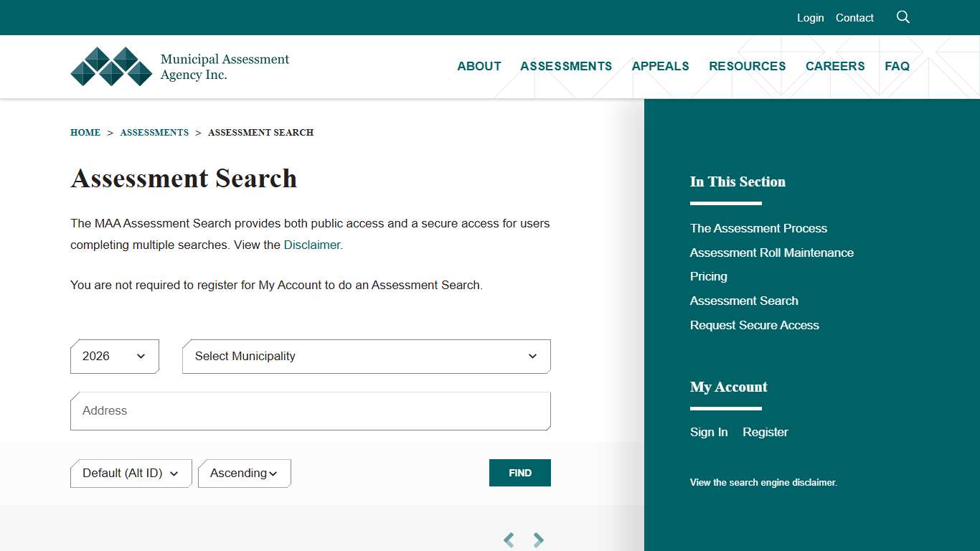Screen dimensions: 980x551
Task: Click Assessment Search in the sidebar
Action: (x=744, y=301)
